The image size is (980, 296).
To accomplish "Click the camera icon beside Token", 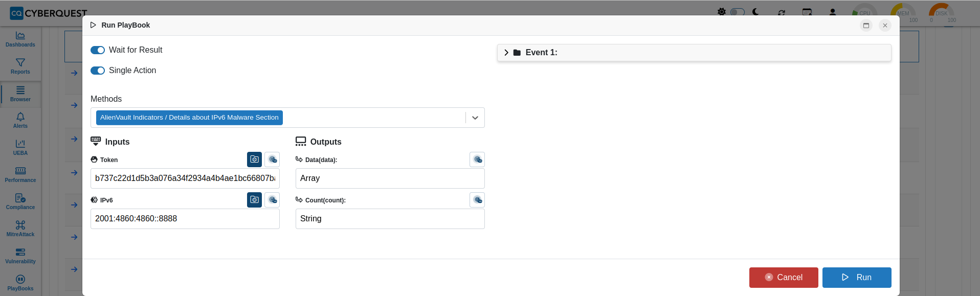I will pos(254,160).
